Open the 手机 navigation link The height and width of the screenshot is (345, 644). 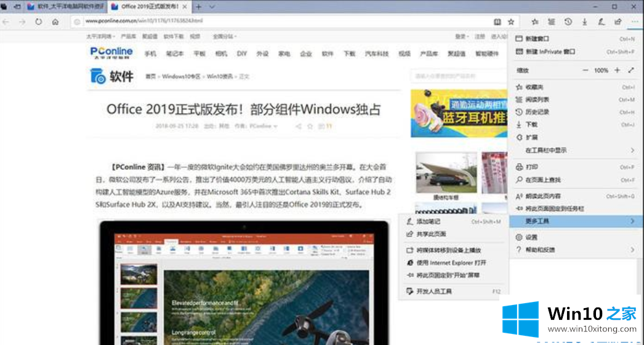click(150, 54)
